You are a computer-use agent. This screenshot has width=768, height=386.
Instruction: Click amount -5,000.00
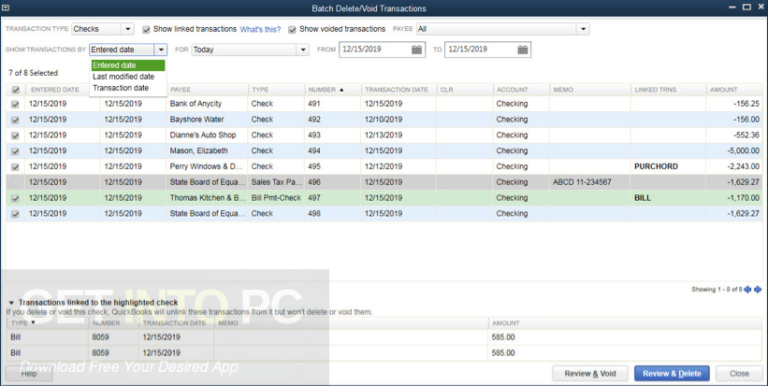[x=743, y=151]
